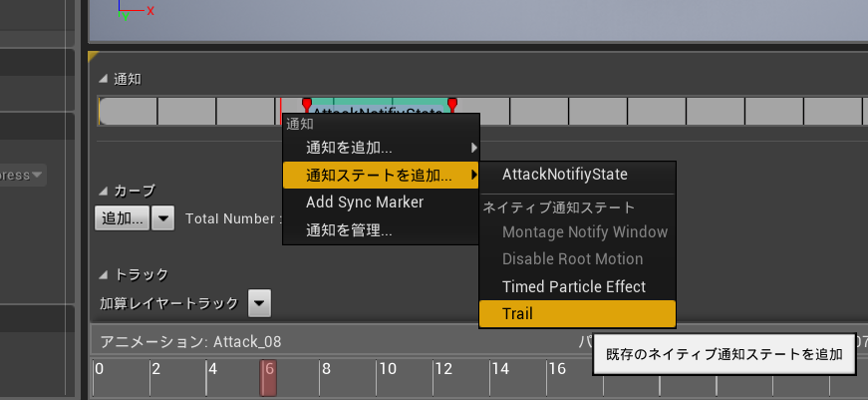Image resolution: width=868 pixels, height=400 pixels.
Task: Click the アニメーション: Attack_08 label
Action: click(x=191, y=342)
